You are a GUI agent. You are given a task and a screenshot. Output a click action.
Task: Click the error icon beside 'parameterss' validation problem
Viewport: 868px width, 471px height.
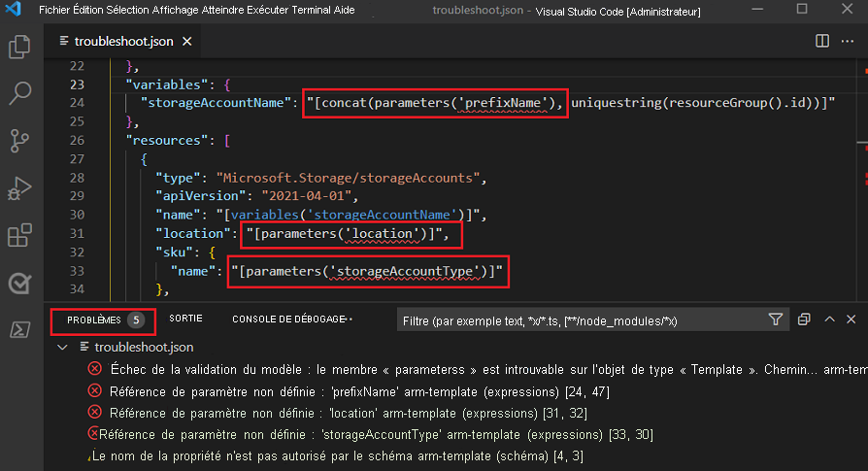[94, 369]
